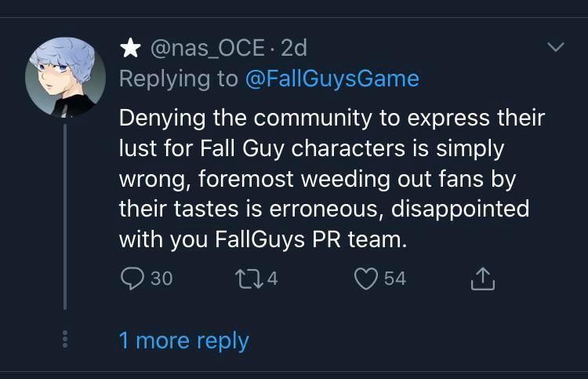Open the @nas_OCE profile handle

click(x=207, y=49)
